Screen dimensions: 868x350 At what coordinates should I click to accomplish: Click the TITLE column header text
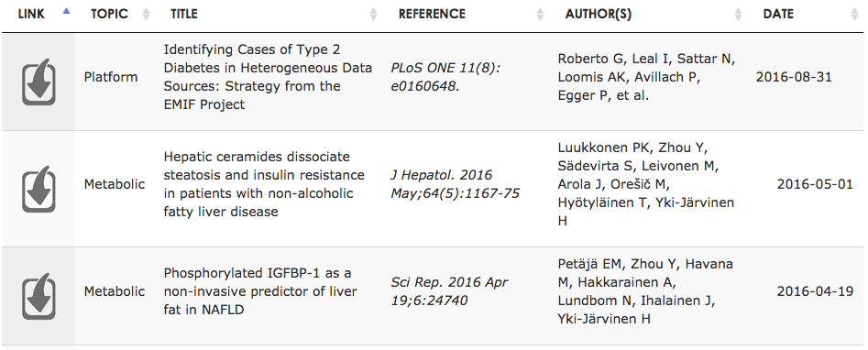pyautogui.click(x=184, y=15)
